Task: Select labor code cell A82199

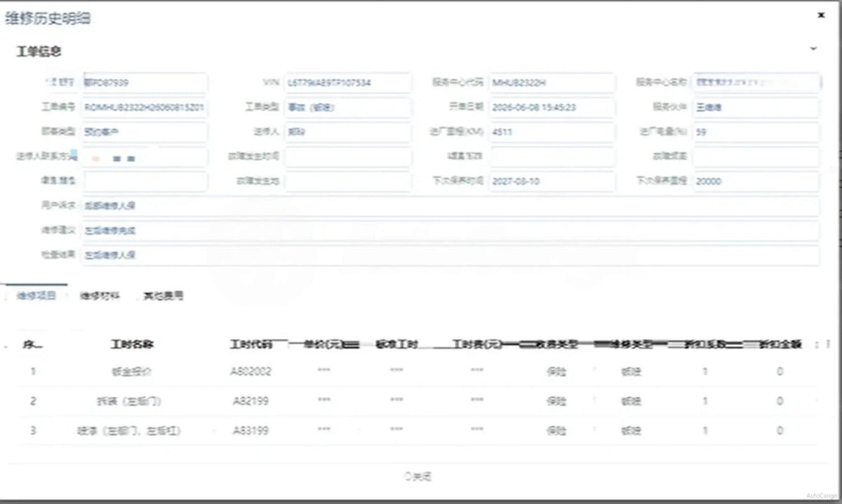Action: click(x=250, y=401)
